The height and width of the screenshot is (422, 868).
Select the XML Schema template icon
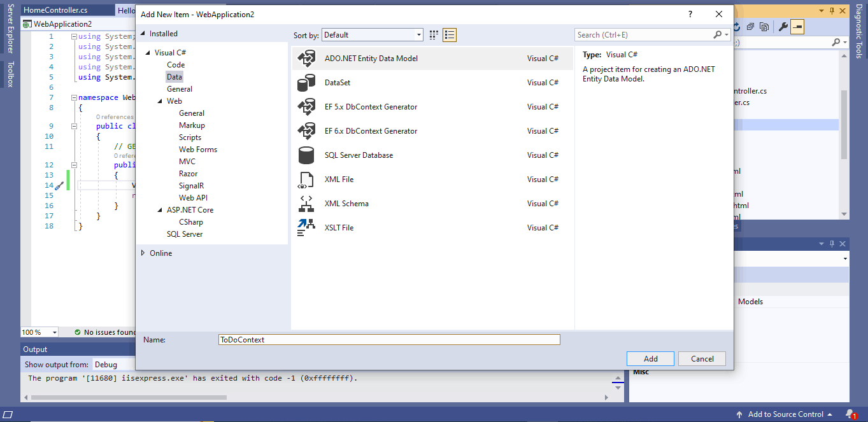pos(306,204)
